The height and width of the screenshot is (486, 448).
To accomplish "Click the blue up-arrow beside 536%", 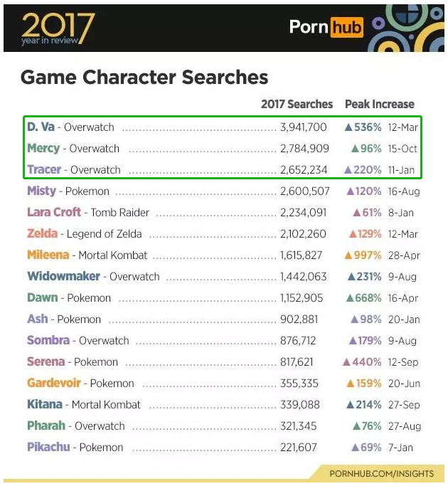I will (348, 127).
